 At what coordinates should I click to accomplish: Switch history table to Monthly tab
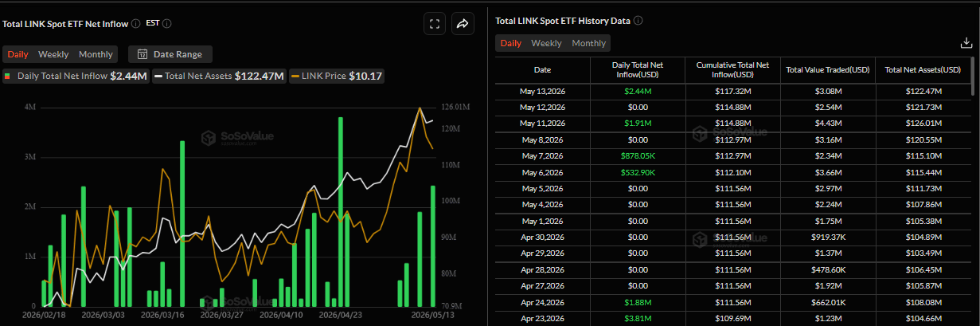click(589, 43)
